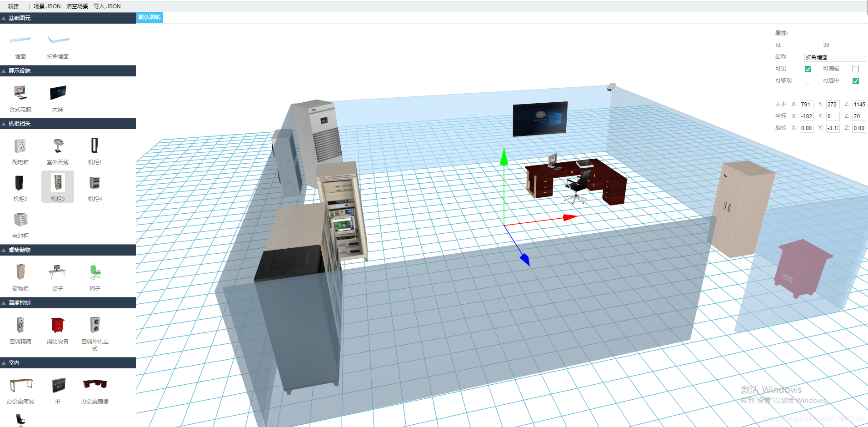Select the 墙面 wall primitive icon
The width and height of the screenshot is (868, 427).
click(x=20, y=40)
